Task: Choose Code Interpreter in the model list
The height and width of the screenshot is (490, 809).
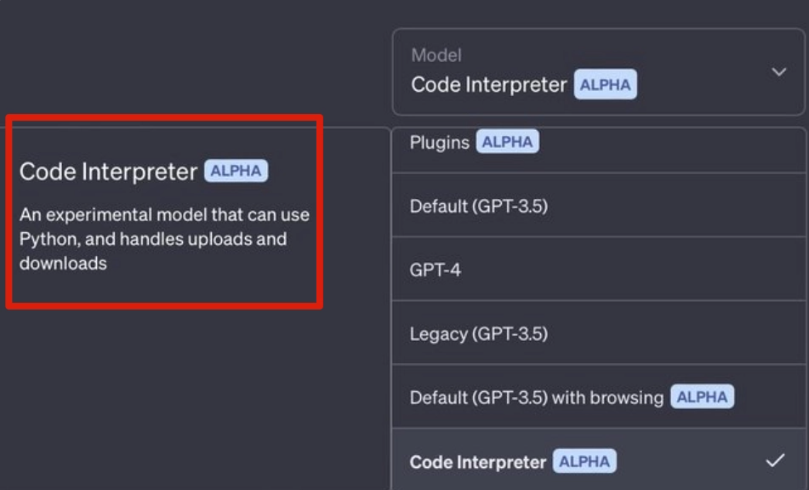Action: [x=478, y=462]
